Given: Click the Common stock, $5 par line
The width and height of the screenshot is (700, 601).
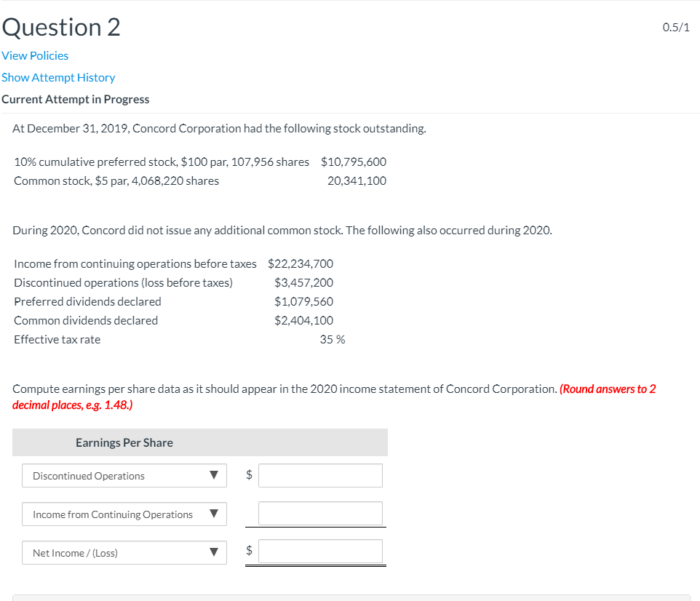Looking at the screenshot, I should [x=116, y=181].
